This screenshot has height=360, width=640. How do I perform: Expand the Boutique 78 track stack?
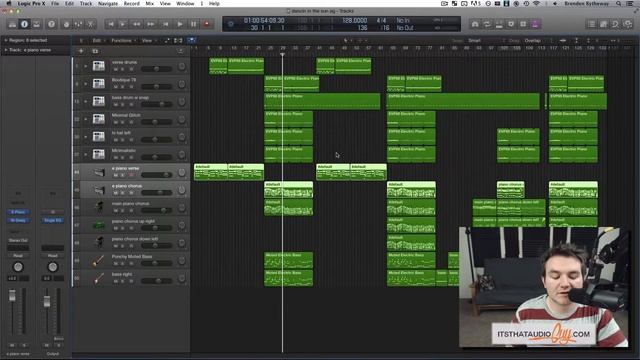pos(86,84)
